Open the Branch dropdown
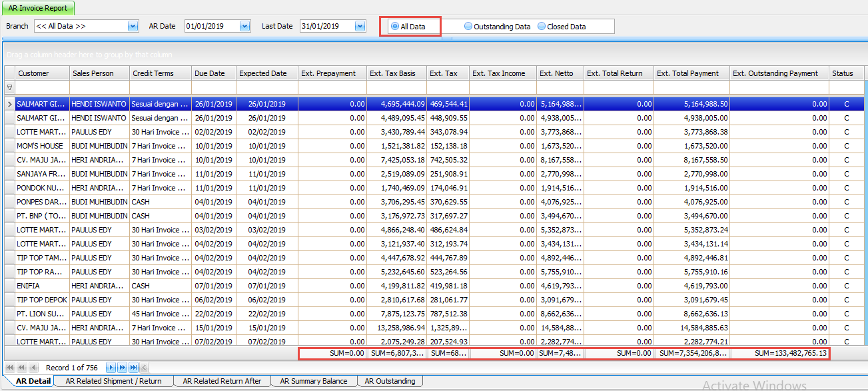The image size is (868, 391). tap(133, 26)
